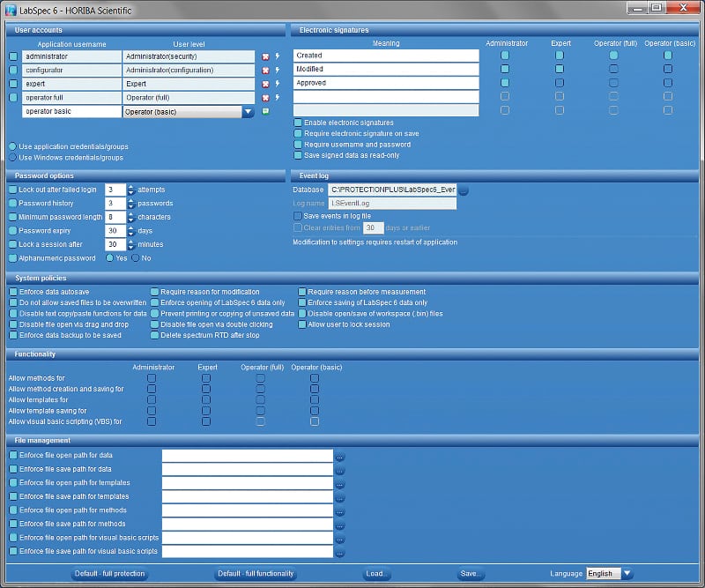Click the LabSpec 6 title bar app icon
The height and width of the screenshot is (588, 705).
pyautogui.click(x=11, y=10)
